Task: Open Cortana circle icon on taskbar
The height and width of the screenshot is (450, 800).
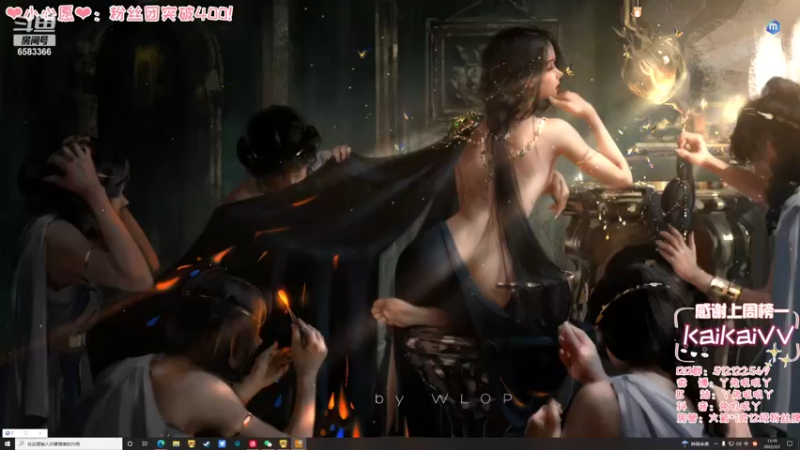Action: tap(130, 444)
